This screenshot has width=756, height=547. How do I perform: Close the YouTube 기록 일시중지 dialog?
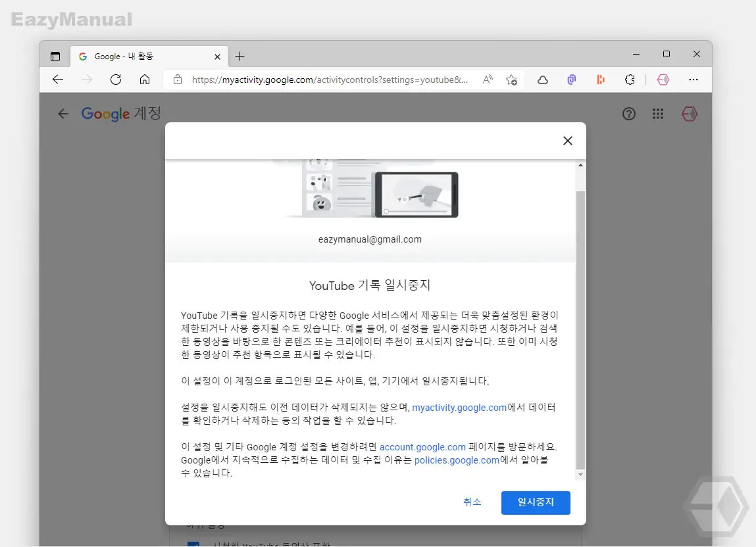point(568,141)
